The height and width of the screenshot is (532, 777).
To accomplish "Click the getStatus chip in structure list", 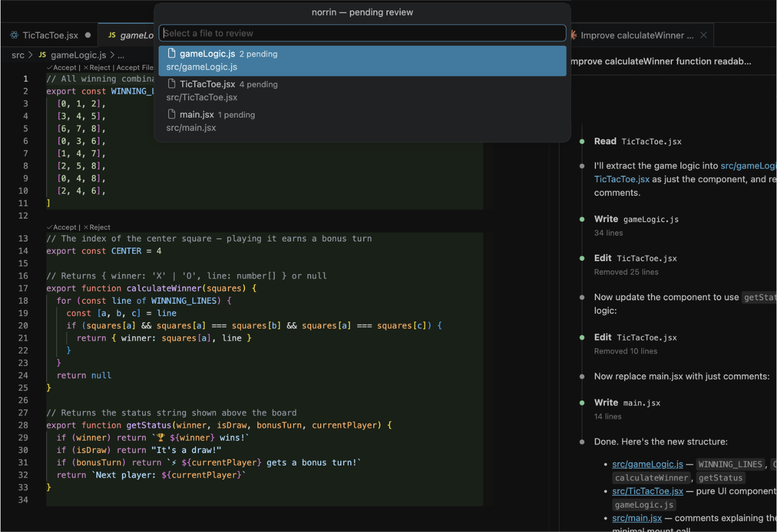I will coord(720,478).
